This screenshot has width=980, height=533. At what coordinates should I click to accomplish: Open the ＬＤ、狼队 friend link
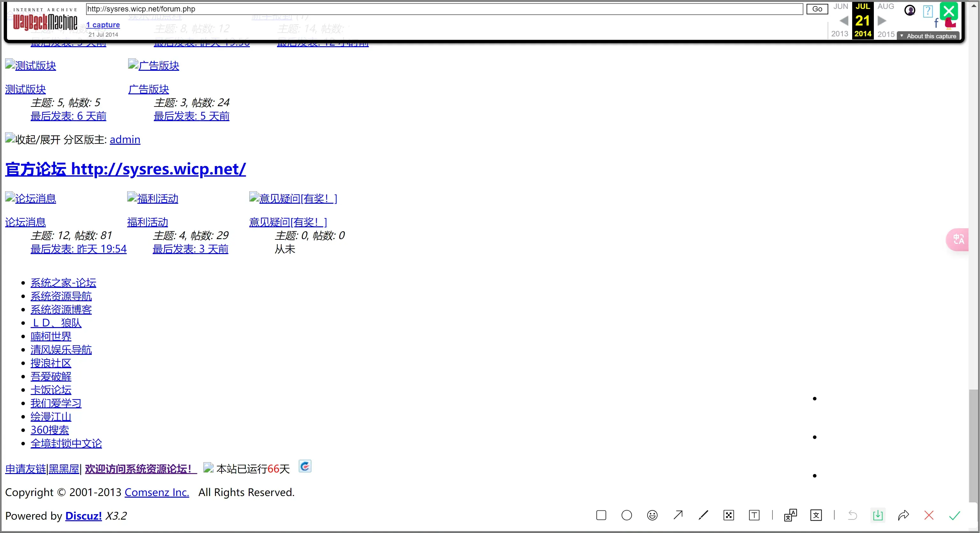56,323
